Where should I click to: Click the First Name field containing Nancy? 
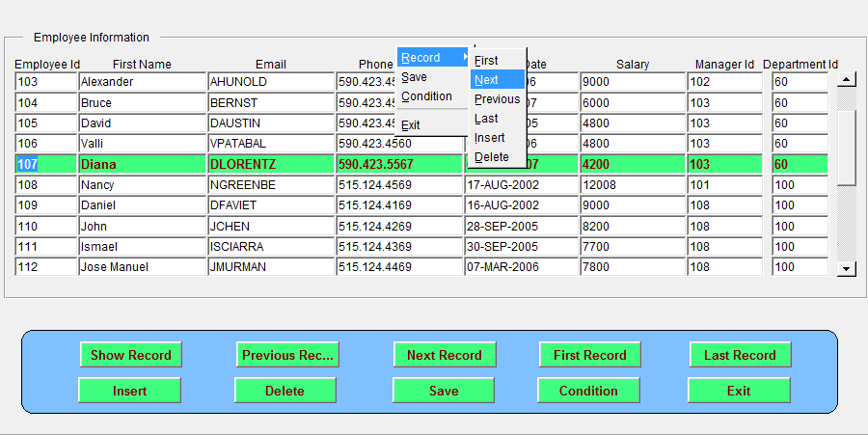pos(143,185)
